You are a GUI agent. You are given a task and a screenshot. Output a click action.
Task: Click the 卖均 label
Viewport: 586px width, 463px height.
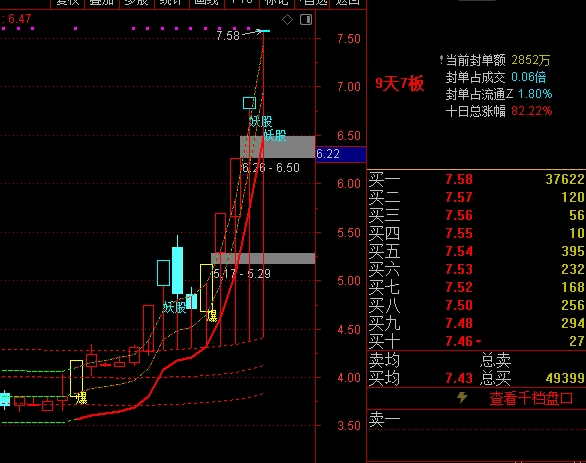(384, 361)
